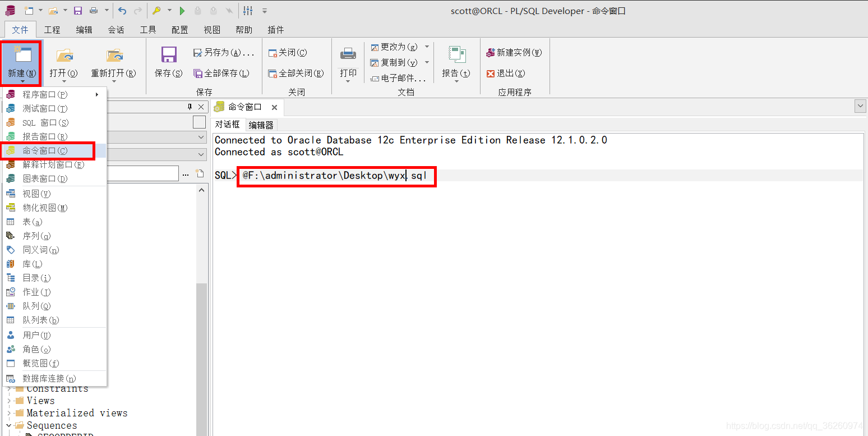Switch to the 插件 ribbon tab

point(276,30)
